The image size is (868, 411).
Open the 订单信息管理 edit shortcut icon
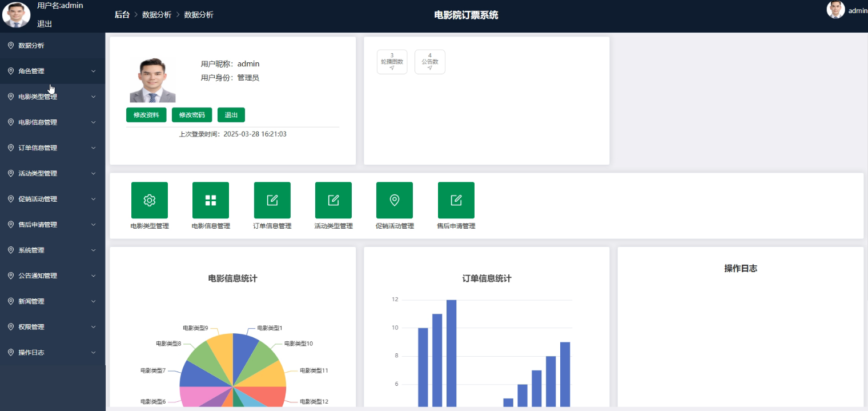272,200
